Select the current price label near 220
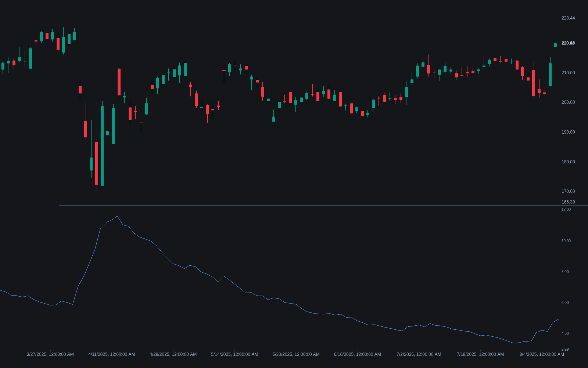The image size is (588, 368). point(568,43)
